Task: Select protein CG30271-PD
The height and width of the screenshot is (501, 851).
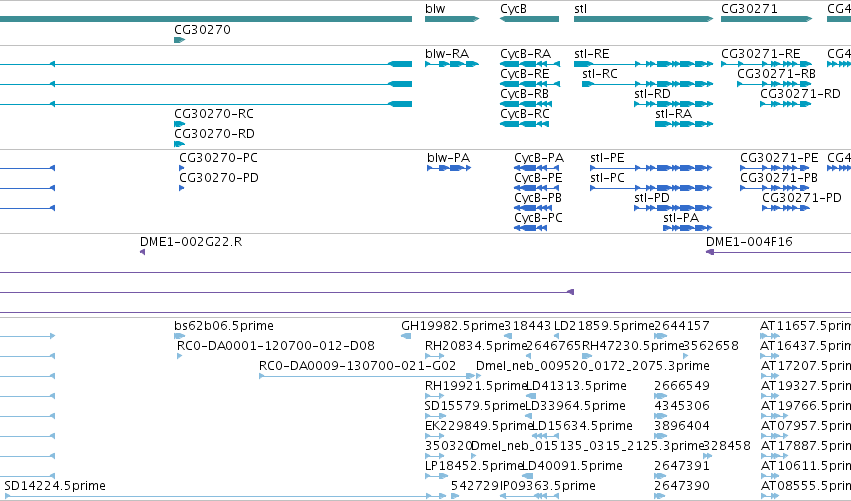Action: [802, 198]
